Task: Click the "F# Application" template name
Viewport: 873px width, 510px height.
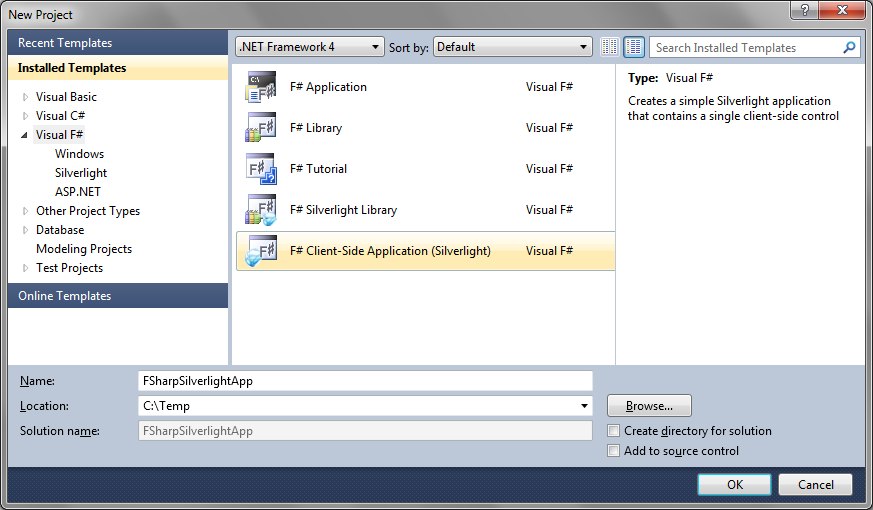Action: point(328,87)
